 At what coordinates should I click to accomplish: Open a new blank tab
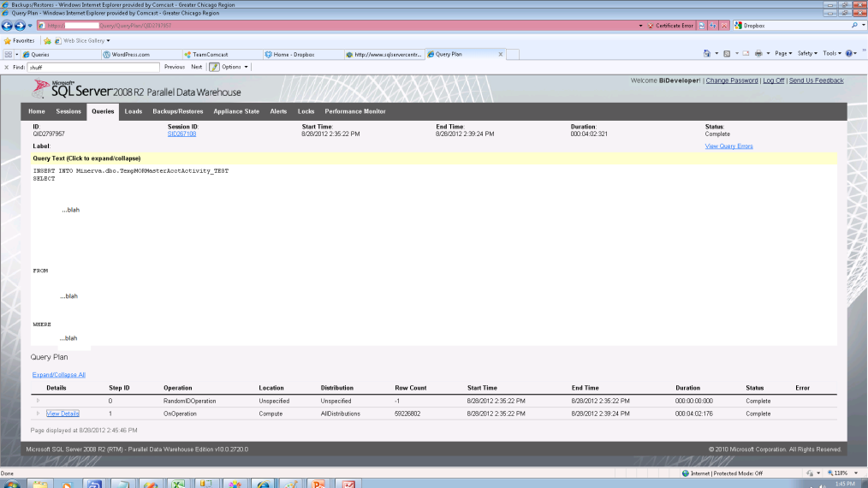(513, 54)
